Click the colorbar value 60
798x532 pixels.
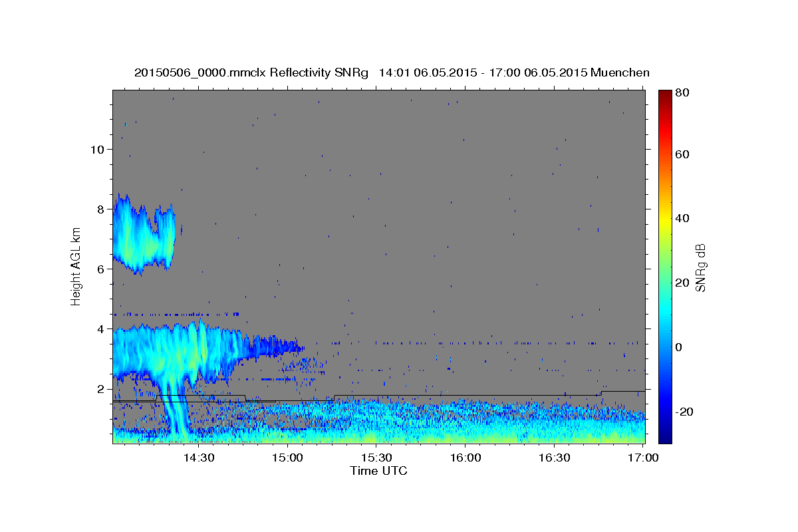pos(682,154)
